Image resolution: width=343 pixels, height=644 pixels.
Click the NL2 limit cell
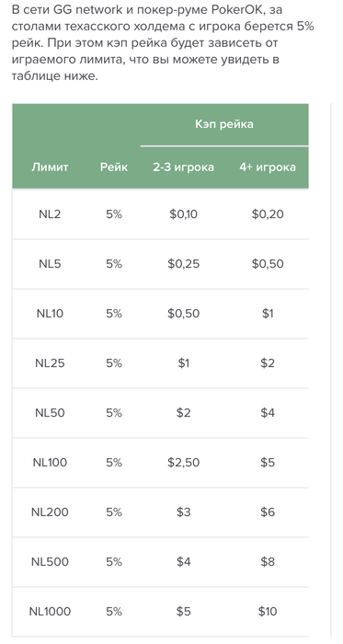tap(50, 214)
